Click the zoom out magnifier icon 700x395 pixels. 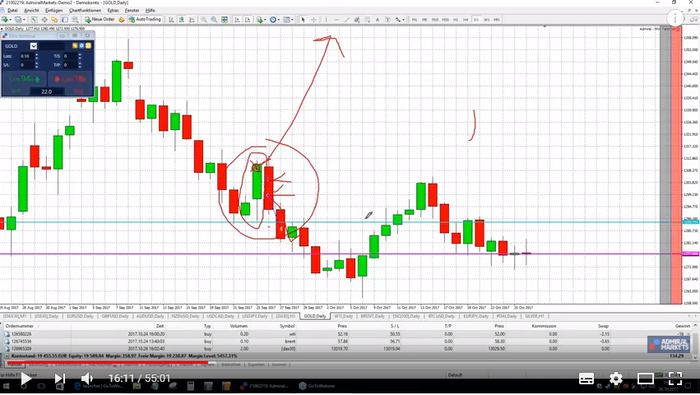coord(214,20)
